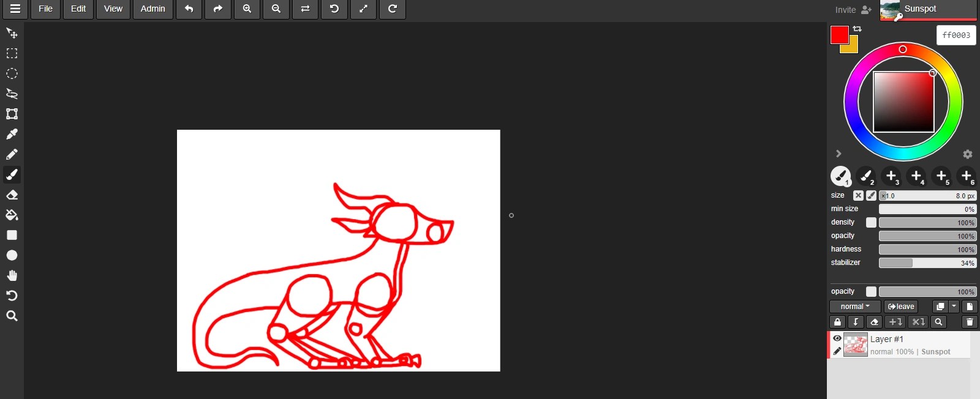Image resolution: width=980 pixels, height=399 pixels.
Task: Adjust the brush hardness slider
Action: pyautogui.click(x=928, y=250)
